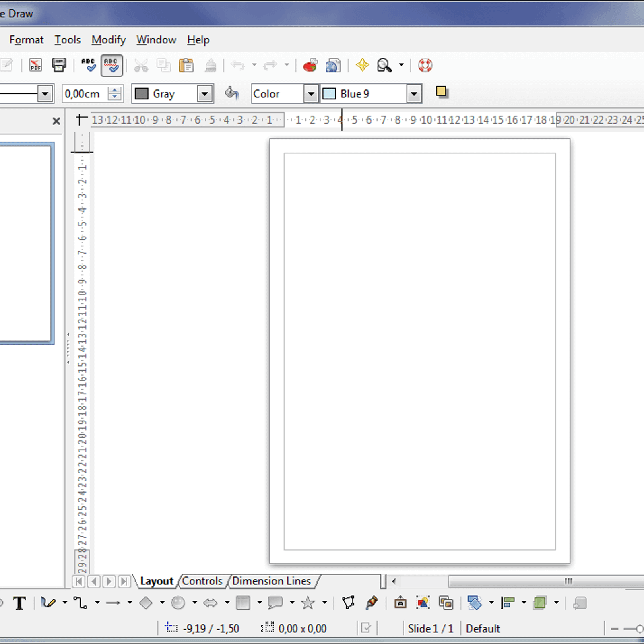Click the Rotate effects icon
The image size is (644, 644).
(475, 603)
